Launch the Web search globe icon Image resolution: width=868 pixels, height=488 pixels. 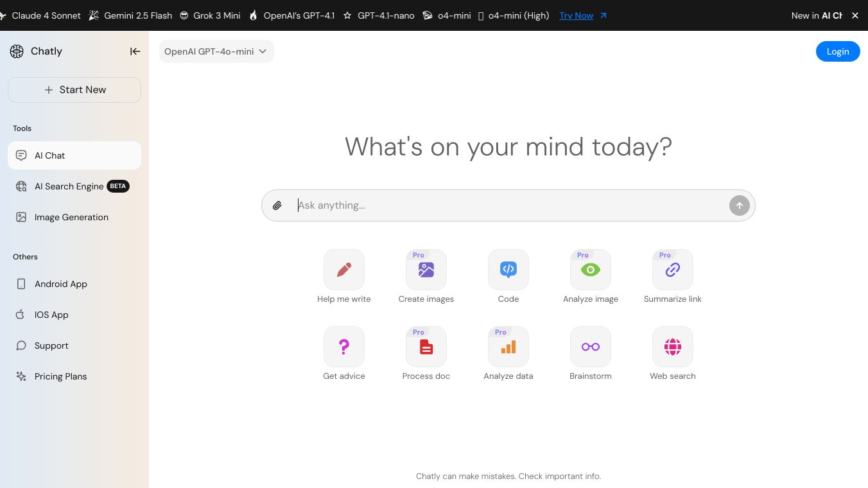(x=673, y=347)
